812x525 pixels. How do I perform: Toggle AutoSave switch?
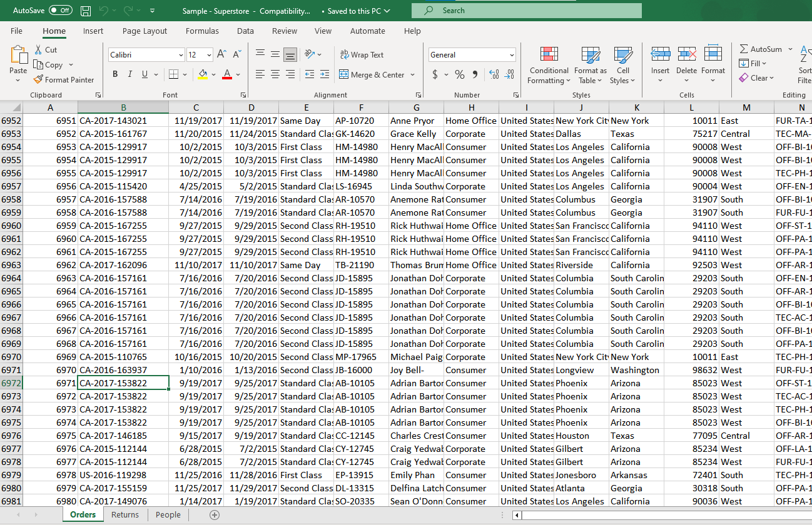pos(61,11)
